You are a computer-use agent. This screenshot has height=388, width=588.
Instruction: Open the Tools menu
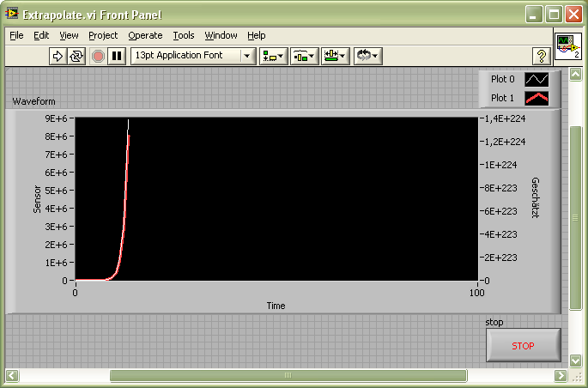pos(184,35)
